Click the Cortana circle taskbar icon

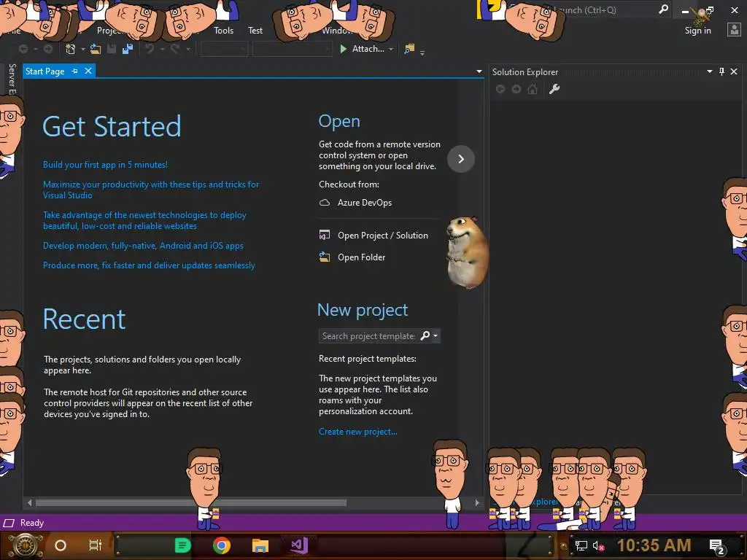click(61, 545)
